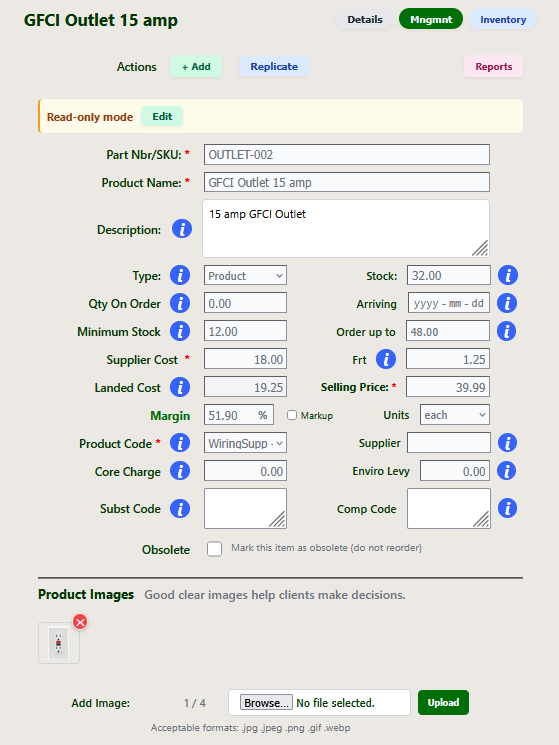Expand Product Code dropdown WiringSupp
This screenshot has height=745, width=559.
coord(245,443)
